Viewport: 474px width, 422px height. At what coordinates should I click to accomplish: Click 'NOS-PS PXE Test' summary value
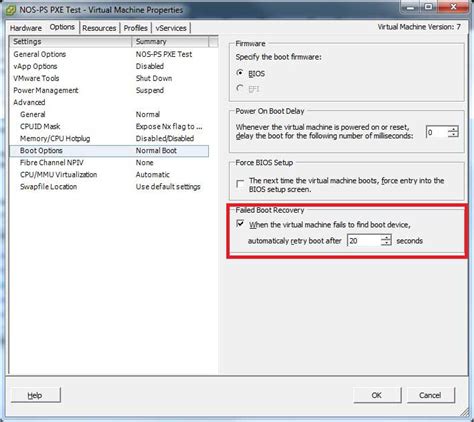(x=164, y=54)
